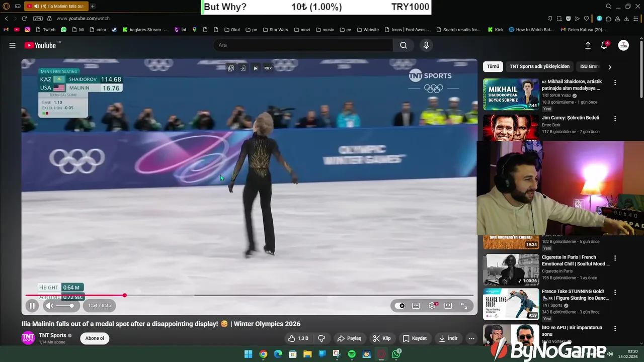Seek on the red video progress bar
Screen dimensions: 644x362
(249, 295)
